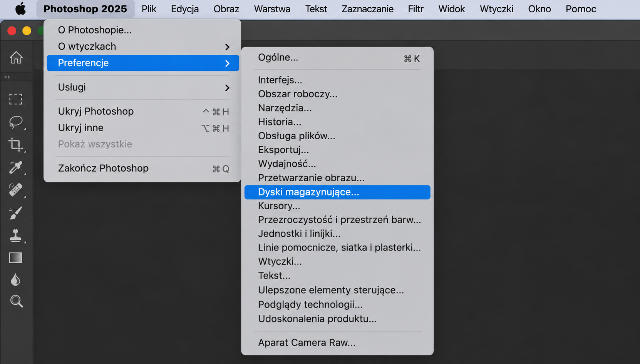Screen dimensions: 640x364
Task: Open Ulepszone elementy sterujące... preferences
Action: pos(337,290)
